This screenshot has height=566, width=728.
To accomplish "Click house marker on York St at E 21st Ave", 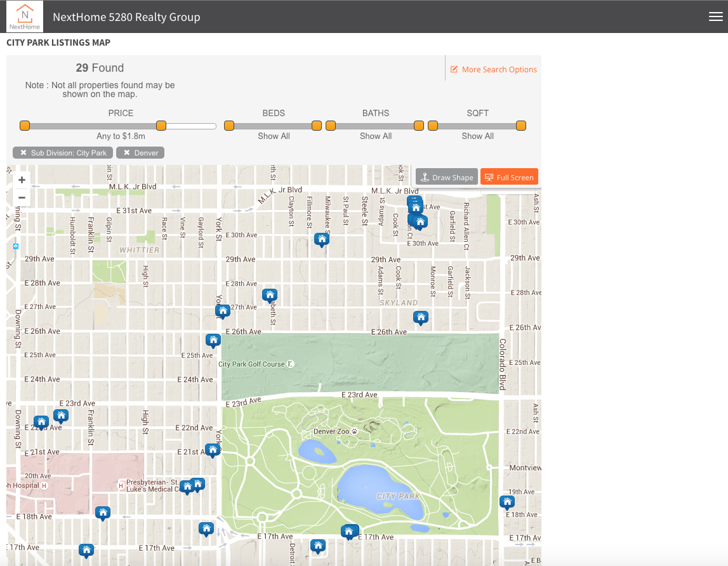I will (x=213, y=450).
